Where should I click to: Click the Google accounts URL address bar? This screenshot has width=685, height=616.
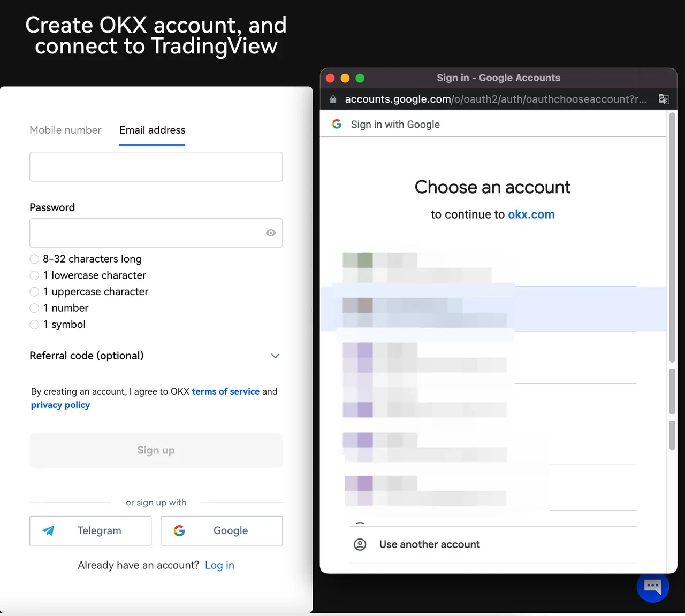496,99
